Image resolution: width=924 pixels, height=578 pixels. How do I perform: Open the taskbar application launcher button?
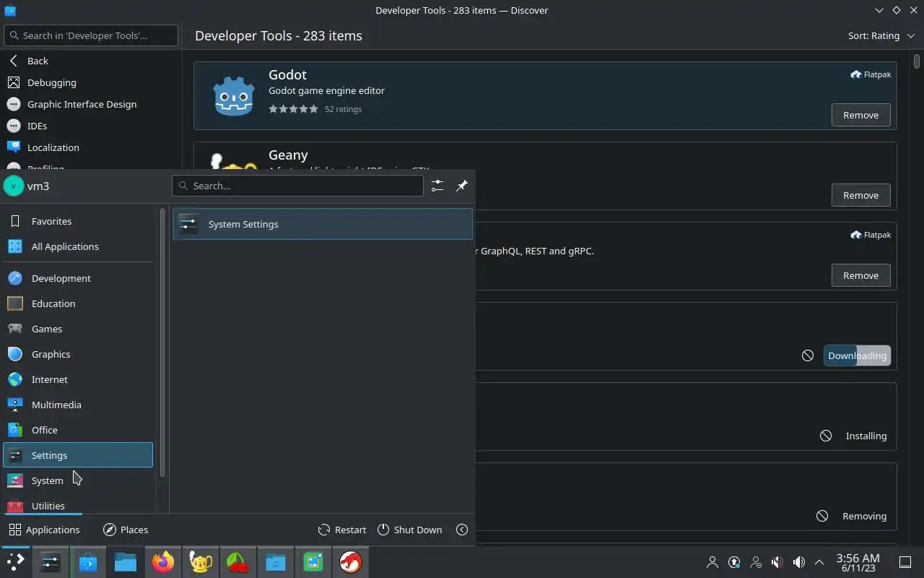[15, 562]
